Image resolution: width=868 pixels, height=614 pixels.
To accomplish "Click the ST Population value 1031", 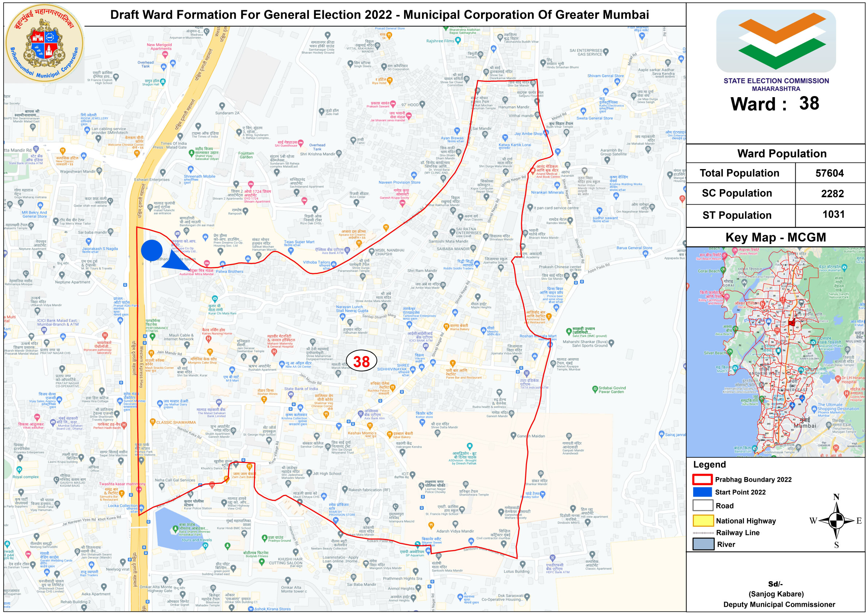I will tap(833, 214).
